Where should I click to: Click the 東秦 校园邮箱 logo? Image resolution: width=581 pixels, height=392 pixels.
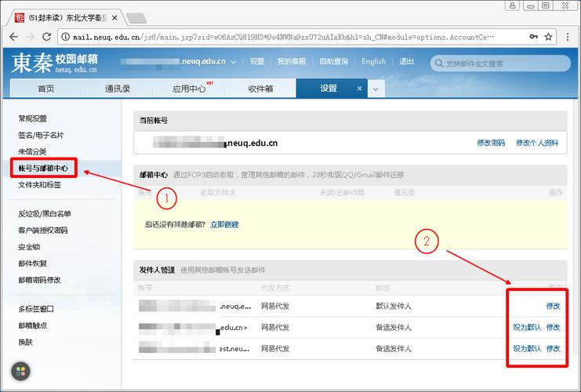coord(54,63)
